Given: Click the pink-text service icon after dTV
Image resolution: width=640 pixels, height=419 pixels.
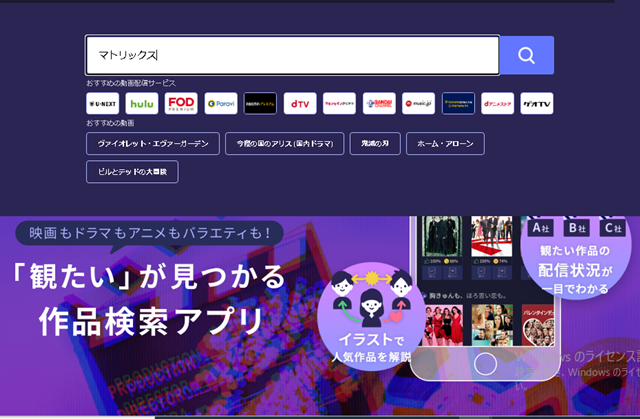Looking at the screenshot, I should 339,103.
